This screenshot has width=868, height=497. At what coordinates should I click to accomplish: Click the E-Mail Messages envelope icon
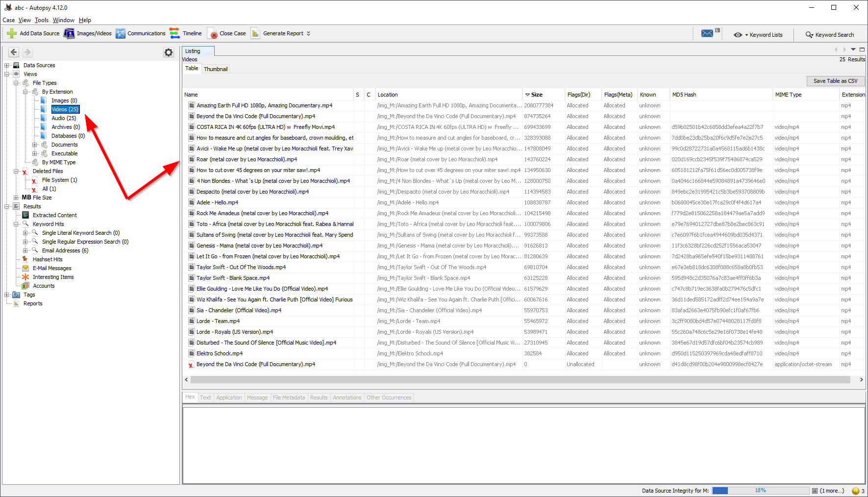pos(25,268)
